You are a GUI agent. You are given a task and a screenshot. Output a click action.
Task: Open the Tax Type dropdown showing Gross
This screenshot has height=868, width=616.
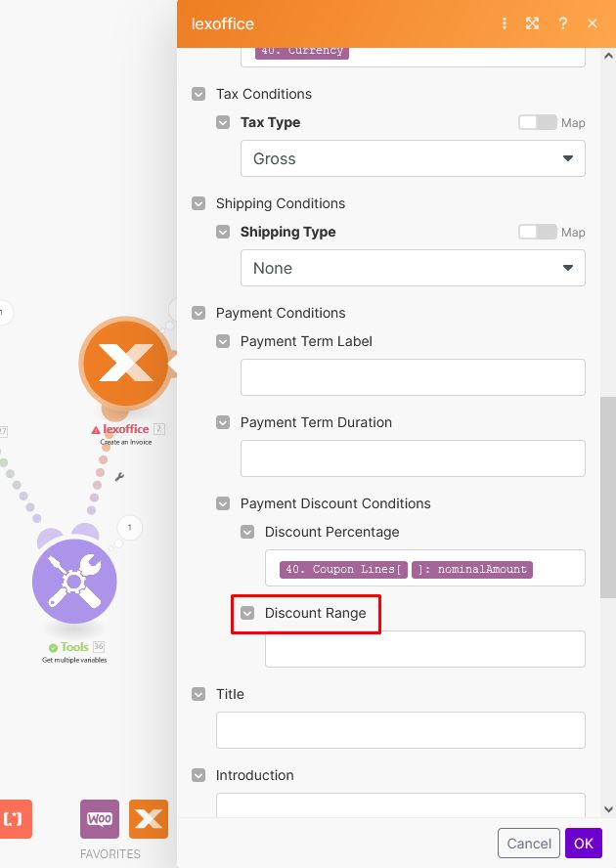[x=413, y=158]
